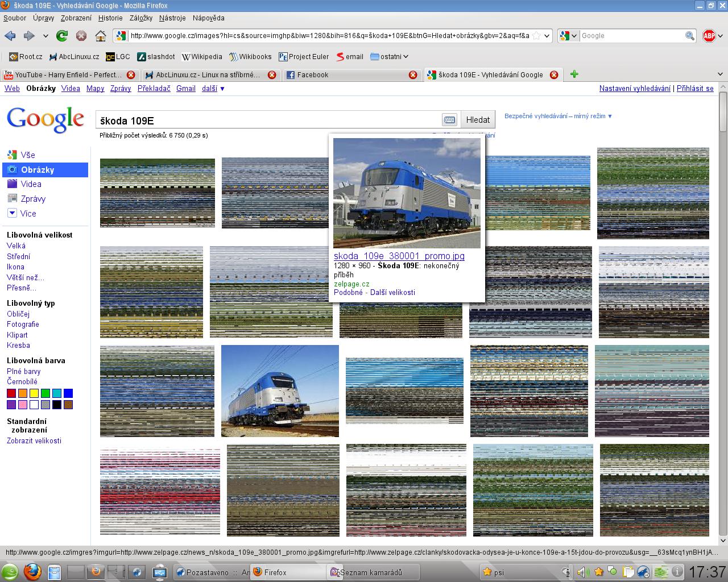728x582 pixels.
Task: Click the Překladač link in the top bar
Action: (154, 88)
